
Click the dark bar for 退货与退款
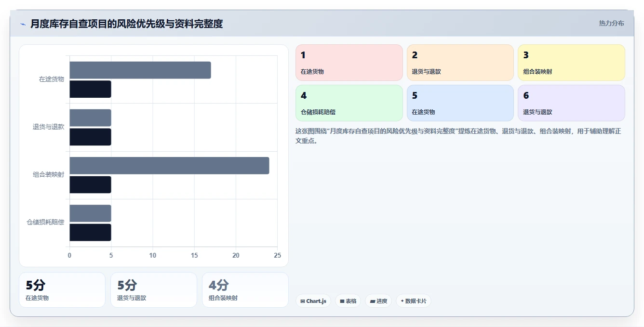pos(91,137)
